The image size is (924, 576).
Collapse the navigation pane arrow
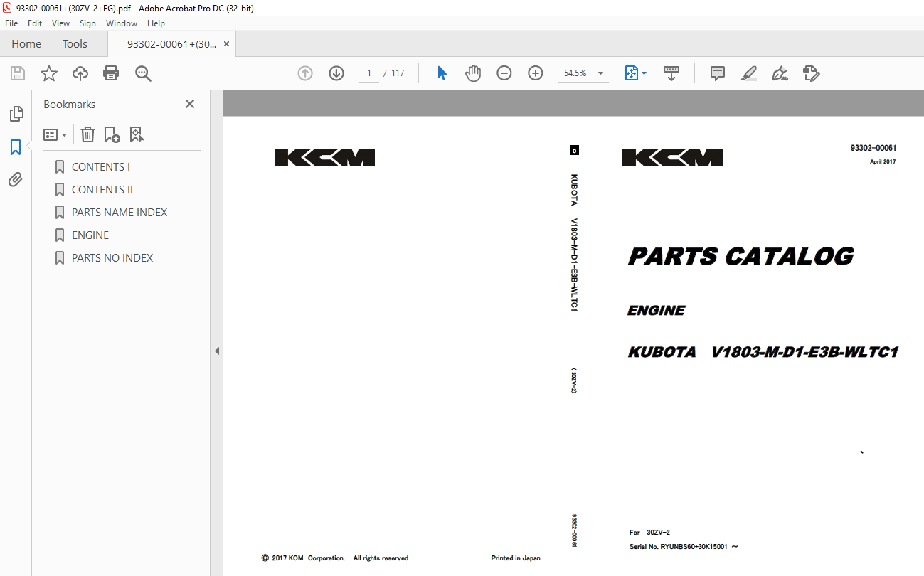pyautogui.click(x=217, y=351)
